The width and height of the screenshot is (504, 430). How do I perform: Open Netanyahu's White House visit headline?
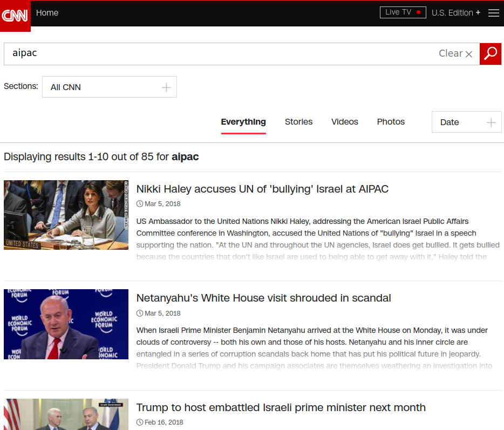pyautogui.click(x=263, y=298)
